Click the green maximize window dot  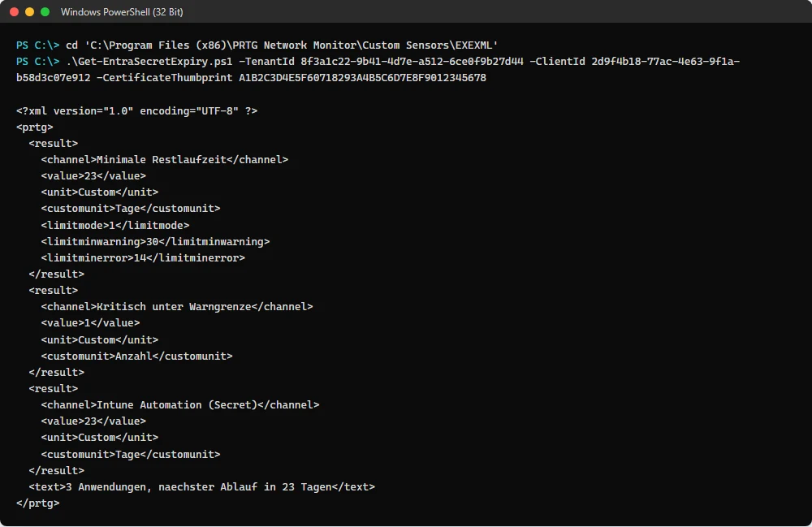click(45, 12)
